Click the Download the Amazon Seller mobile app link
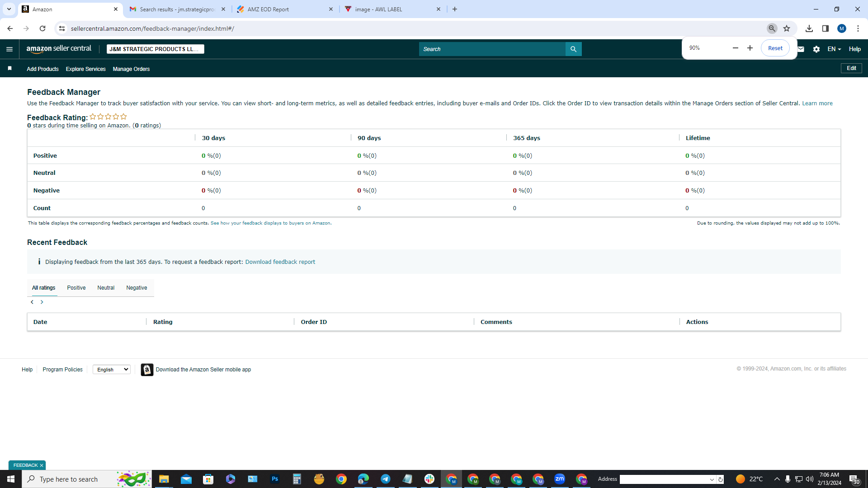Image resolution: width=868 pixels, height=488 pixels. (203, 370)
